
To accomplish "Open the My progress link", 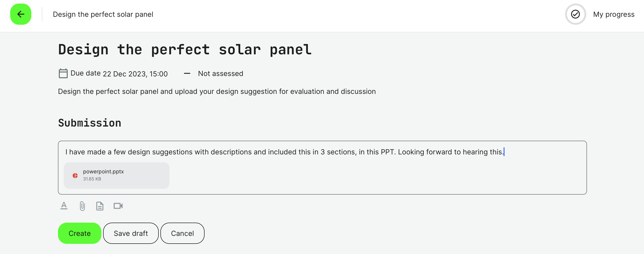I will tap(614, 14).
